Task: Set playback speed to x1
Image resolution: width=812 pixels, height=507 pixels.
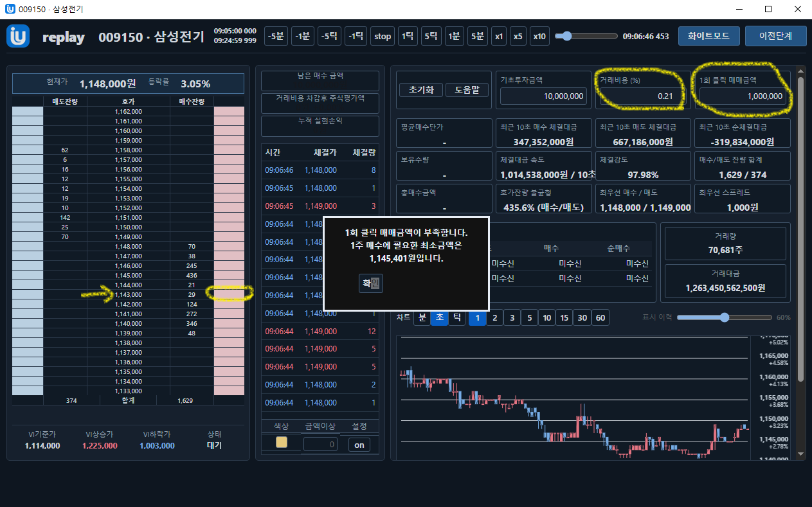Action: click(x=499, y=36)
